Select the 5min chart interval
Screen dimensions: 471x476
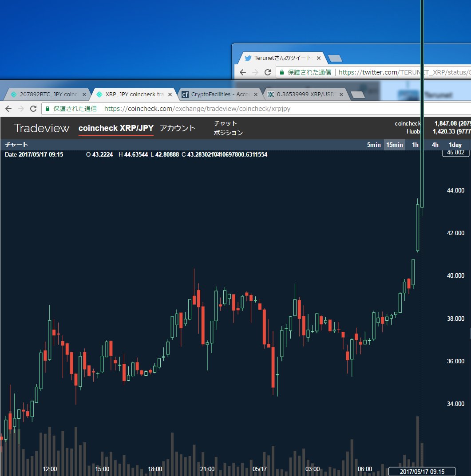coord(374,145)
